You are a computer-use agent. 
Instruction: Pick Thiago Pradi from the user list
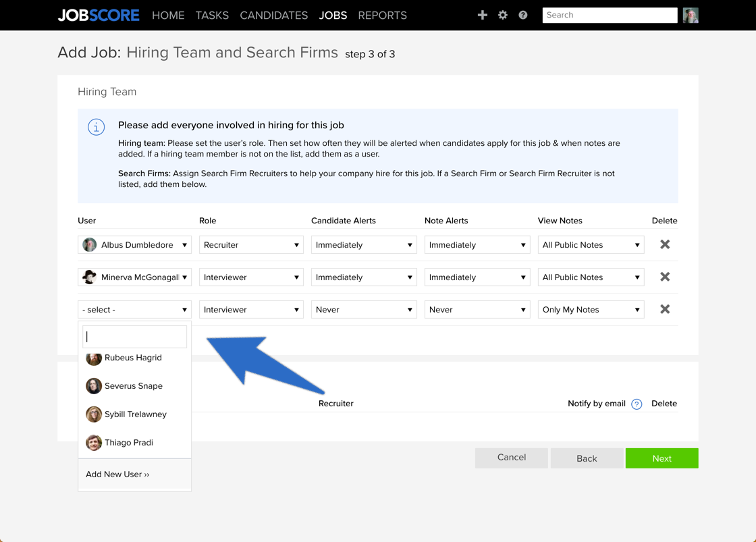click(134, 443)
